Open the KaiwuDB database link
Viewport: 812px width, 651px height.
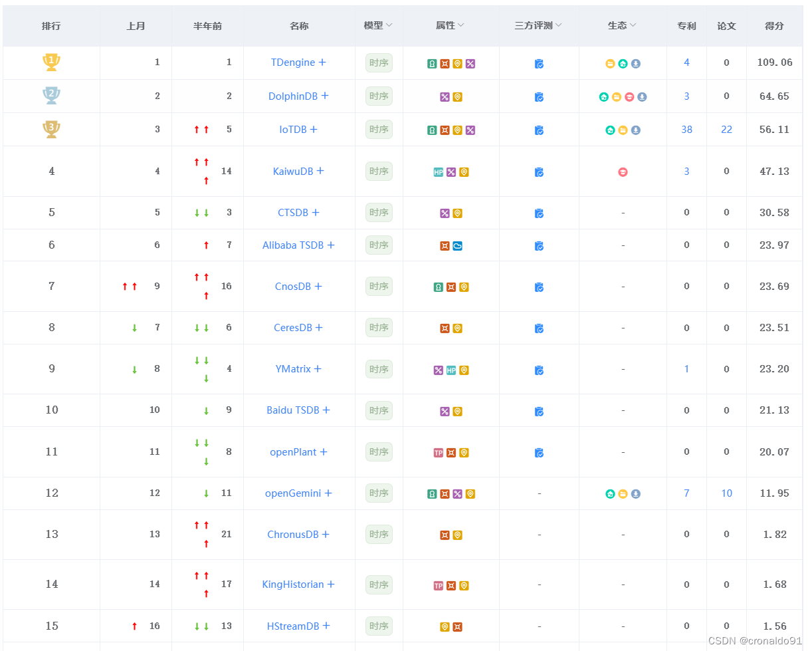point(293,172)
